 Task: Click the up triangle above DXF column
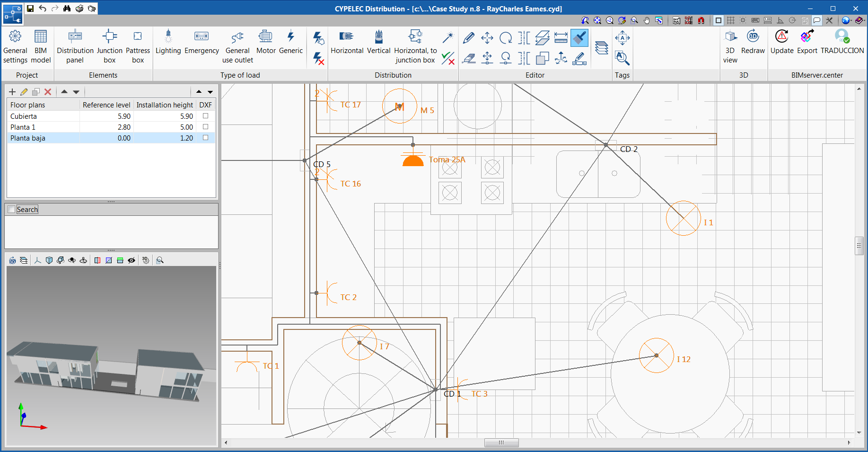click(x=199, y=92)
